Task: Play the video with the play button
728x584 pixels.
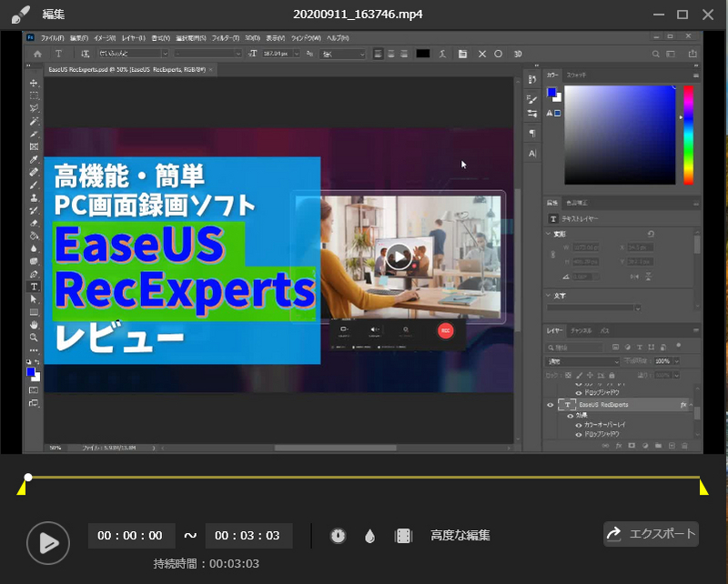Action: pyautogui.click(x=48, y=543)
